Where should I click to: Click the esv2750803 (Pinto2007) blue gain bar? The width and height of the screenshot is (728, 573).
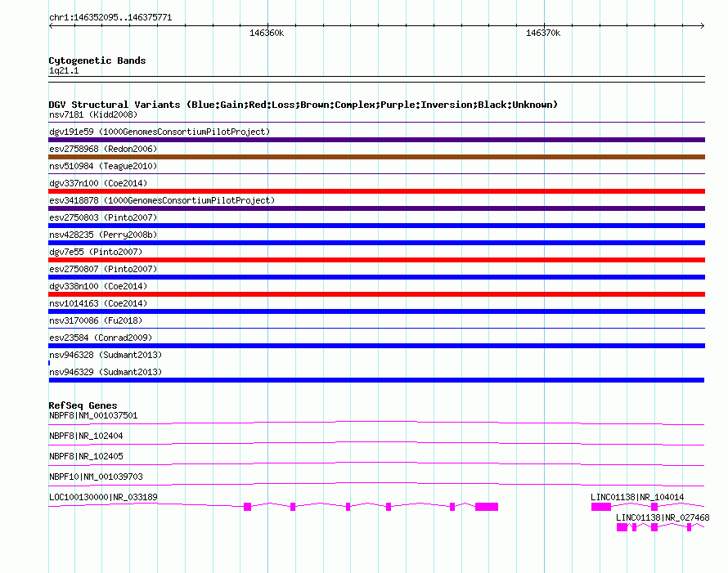point(376,226)
